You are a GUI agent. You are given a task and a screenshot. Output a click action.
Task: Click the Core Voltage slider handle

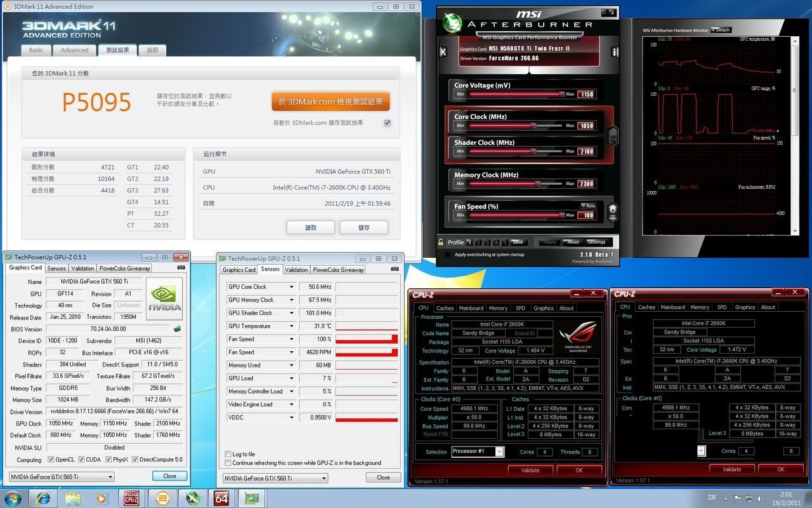coord(561,94)
